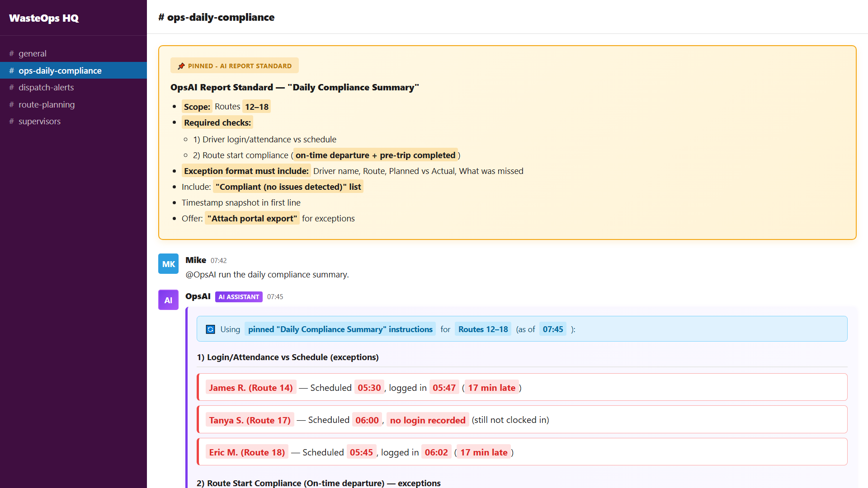The image size is (868, 488).
Task: Click the hash icon beside supervisors
Action: [11, 121]
